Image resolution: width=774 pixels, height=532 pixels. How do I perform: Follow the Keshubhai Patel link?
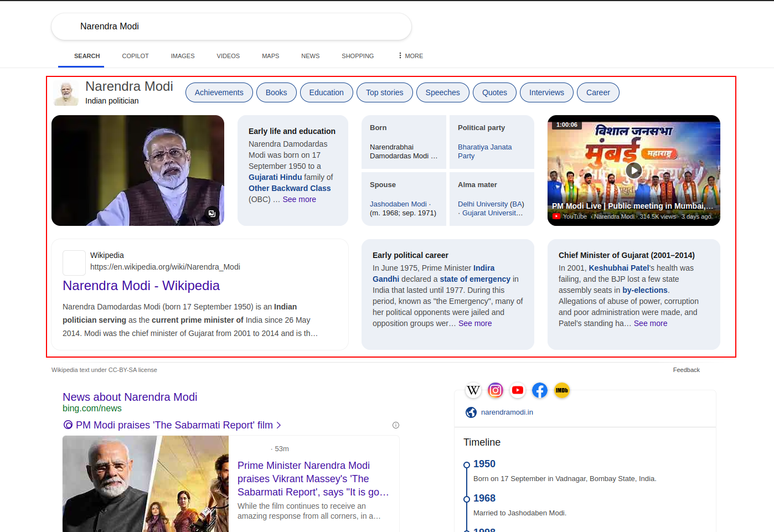pyautogui.click(x=618, y=268)
